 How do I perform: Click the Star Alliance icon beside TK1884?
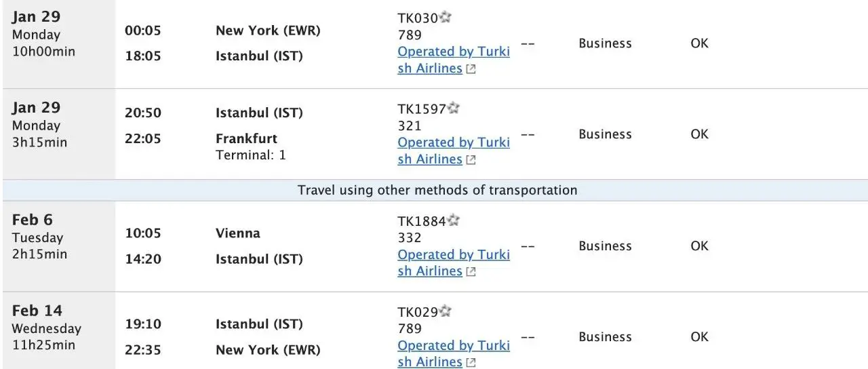tap(454, 220)
